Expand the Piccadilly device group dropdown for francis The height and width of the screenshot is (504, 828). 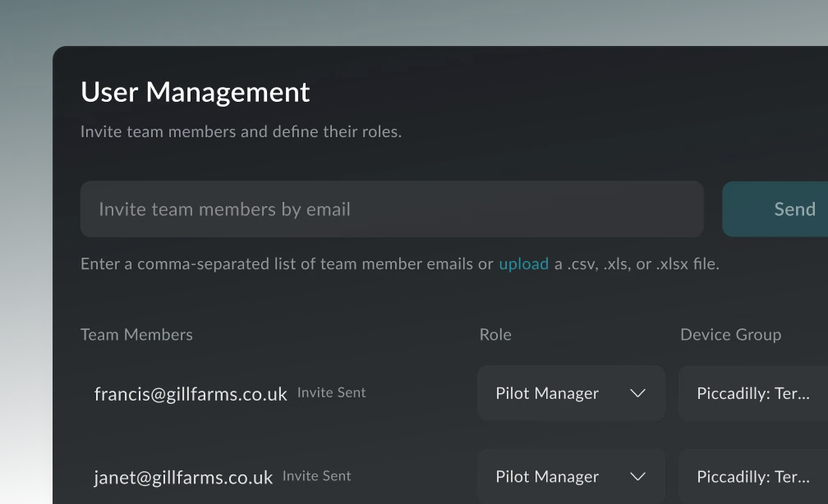752,393
